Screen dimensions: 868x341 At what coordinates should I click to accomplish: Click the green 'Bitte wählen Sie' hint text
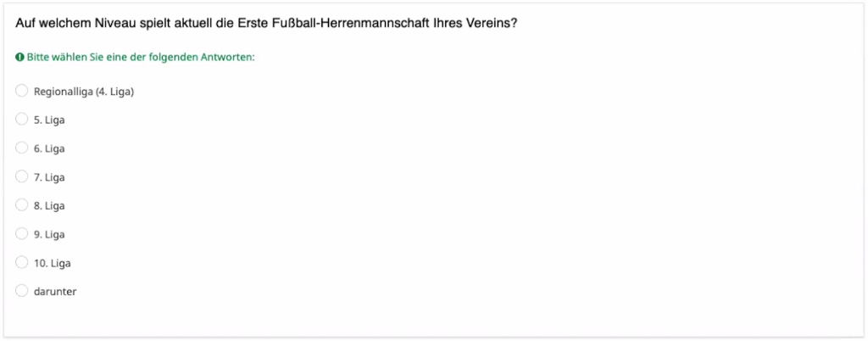(x=141, y=58)
